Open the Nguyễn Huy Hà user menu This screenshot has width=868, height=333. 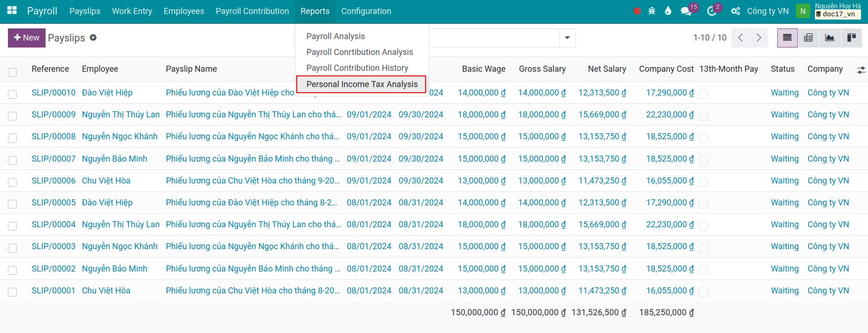(x=837, y=10)
